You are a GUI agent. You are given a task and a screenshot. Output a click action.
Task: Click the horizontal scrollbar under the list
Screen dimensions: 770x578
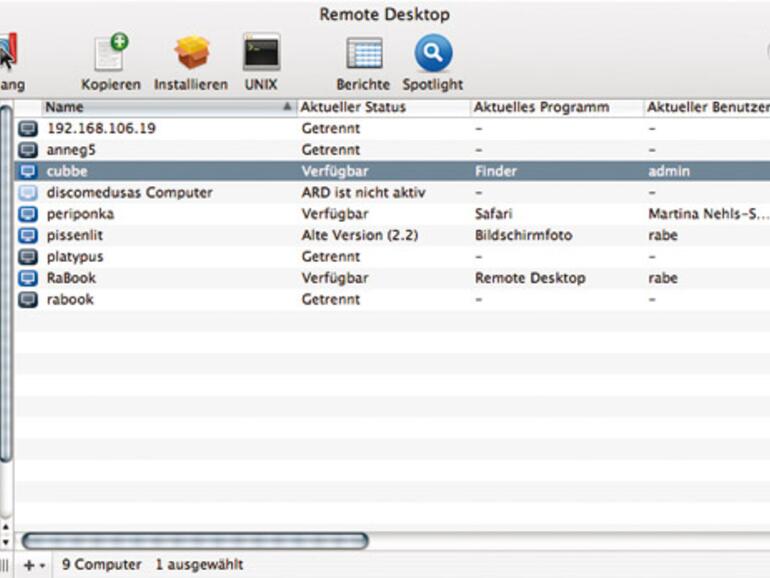(x=195, y=541)
